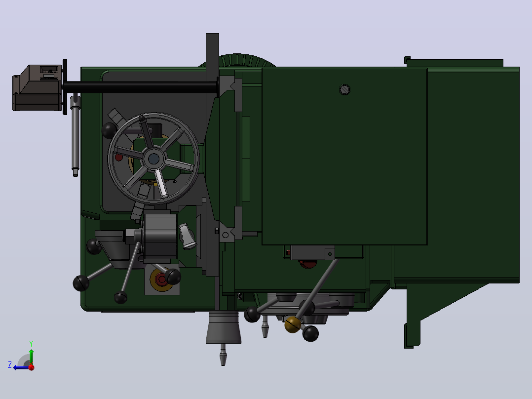Select the gray conical spindle nose at bottom
532x399 pixels.
tap(224, 327)
